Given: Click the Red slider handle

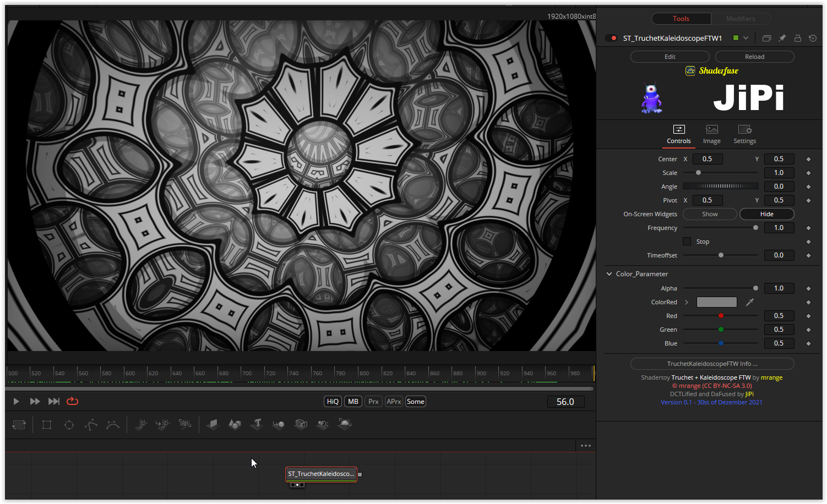Looking at the screenshot, I should tap(721, 316).
